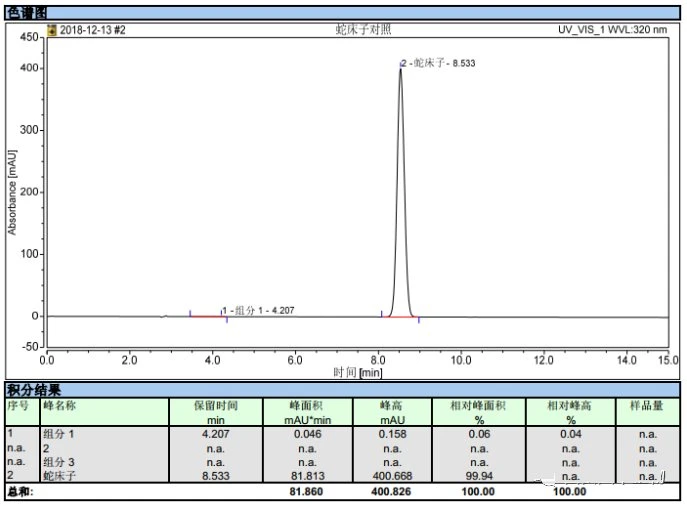
Task: Select the 组分 1 row in results table
Action: 343,434
